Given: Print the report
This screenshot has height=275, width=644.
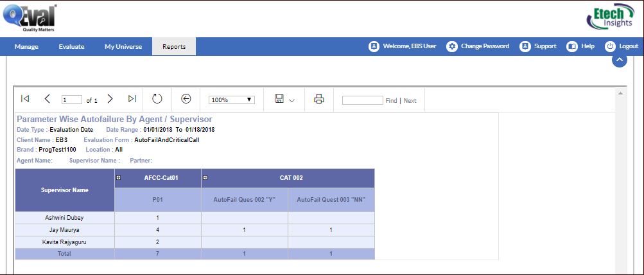Looking at the screenshot, I should point(318,99).
